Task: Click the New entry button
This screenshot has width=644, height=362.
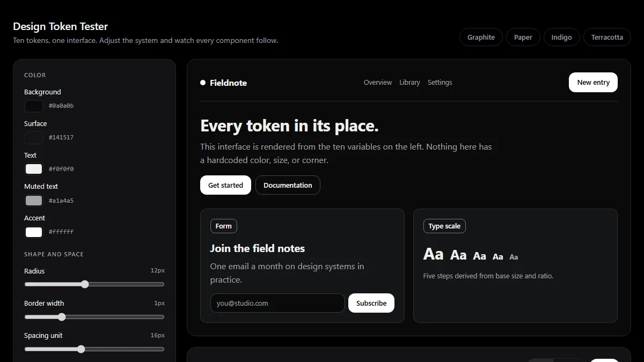Action: click(x=593, y=83)
